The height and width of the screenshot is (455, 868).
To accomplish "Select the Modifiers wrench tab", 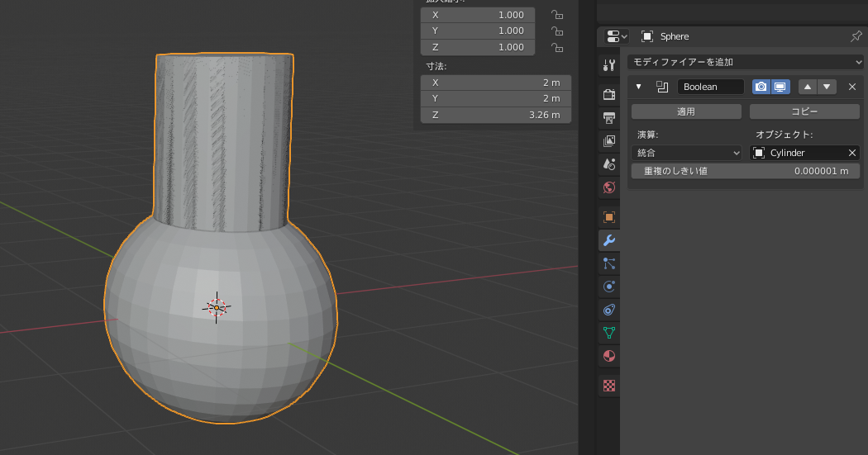I will (x=609, y=240).
